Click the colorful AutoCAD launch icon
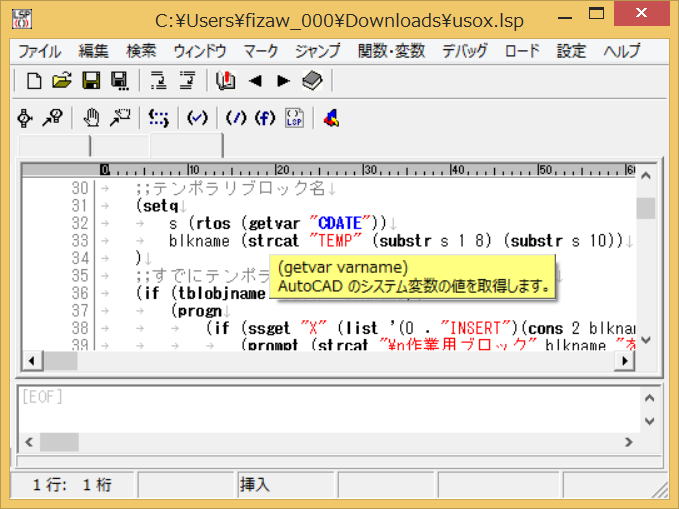679x509 pixels. (x=332, y=118)
